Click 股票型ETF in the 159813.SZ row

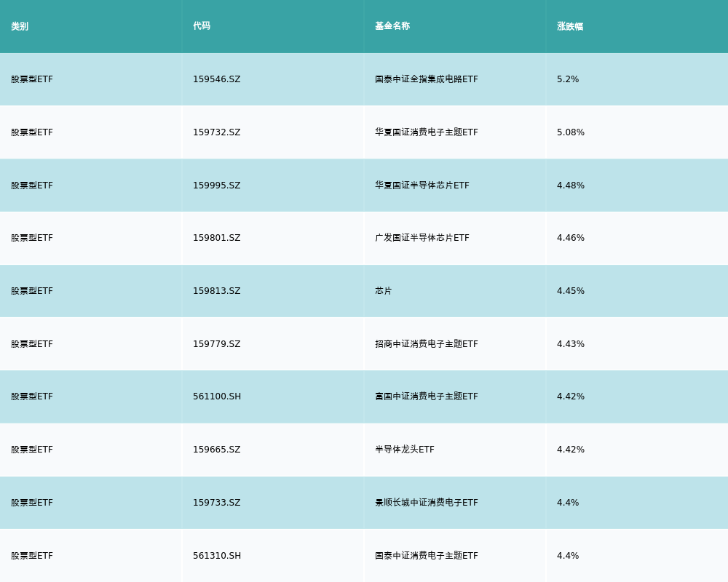pos(32,291)
